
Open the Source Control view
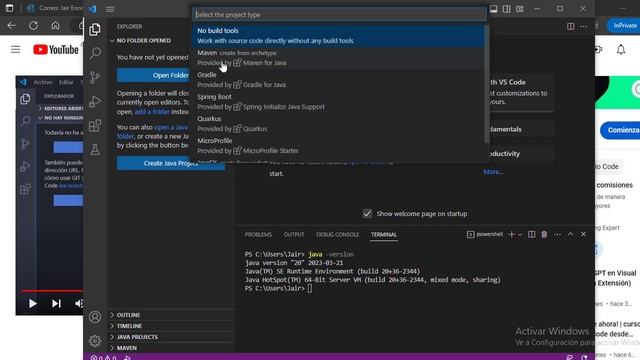click(x=95, y=77)
